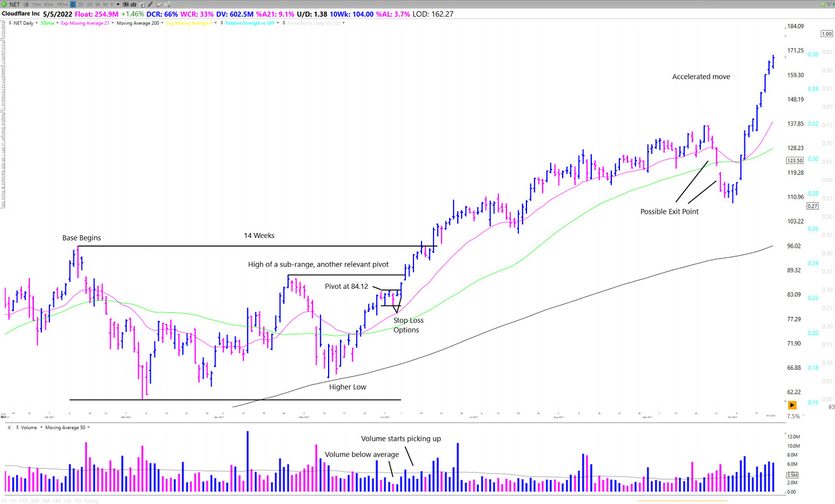This screenshot has height=504, width=835.
Task: Select the 1Y range tab at bottom
Action: pos(13,500)
